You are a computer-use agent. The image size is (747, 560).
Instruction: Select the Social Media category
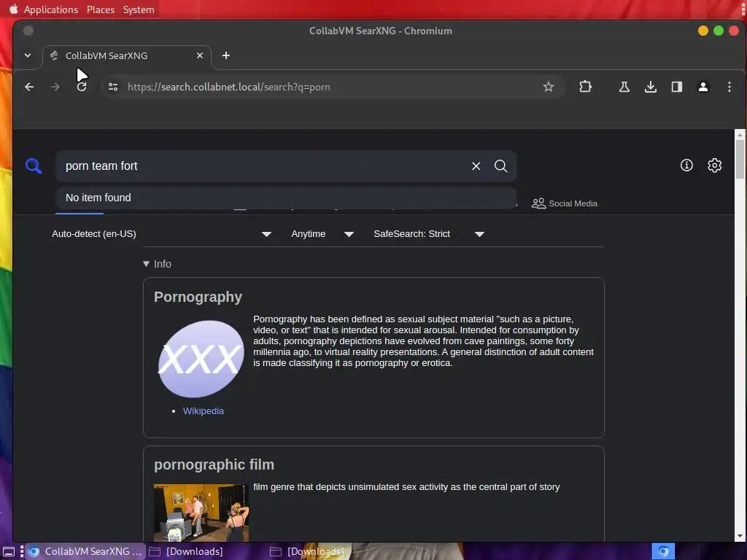click(x=564, y=203)
